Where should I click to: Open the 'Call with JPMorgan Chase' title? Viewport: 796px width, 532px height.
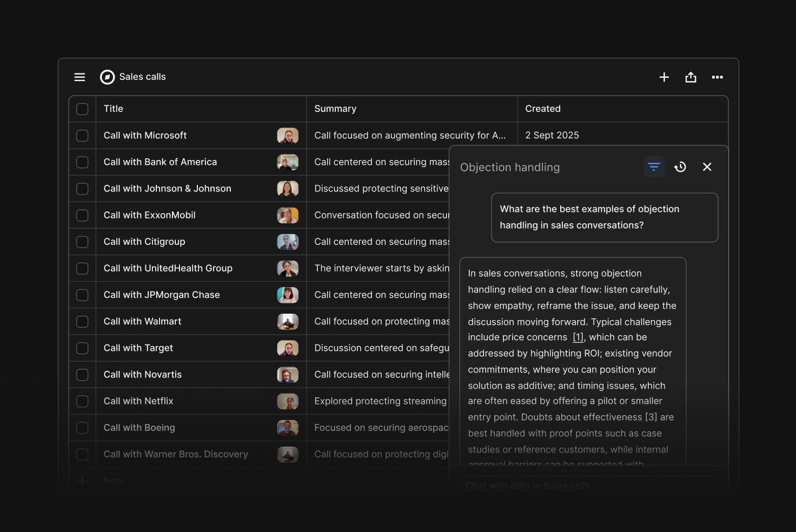click(162, 295)
